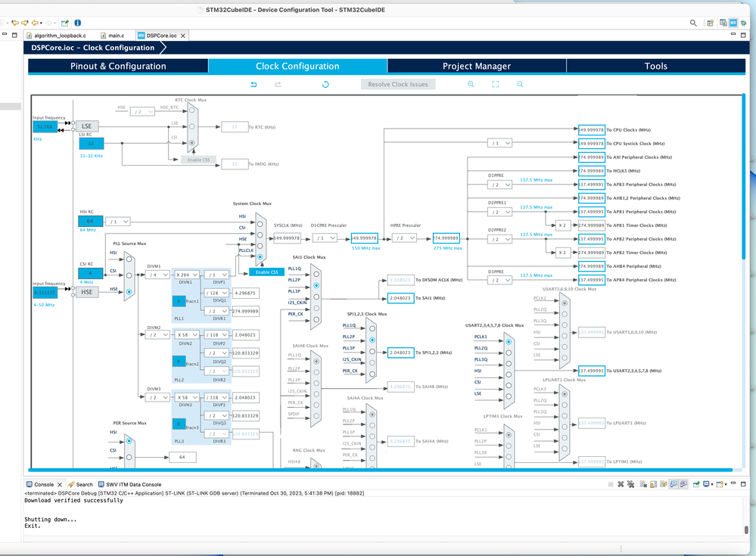Image resolution: width=756 pixels, height=556 pixels.
Task: Switch to the Pinout & Configuration tab
Action: pyautogui.click(x=118, y=66)
